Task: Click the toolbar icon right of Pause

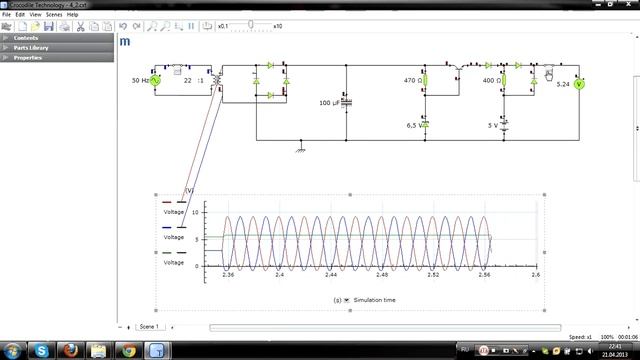Action: click(x=207, y=26)
